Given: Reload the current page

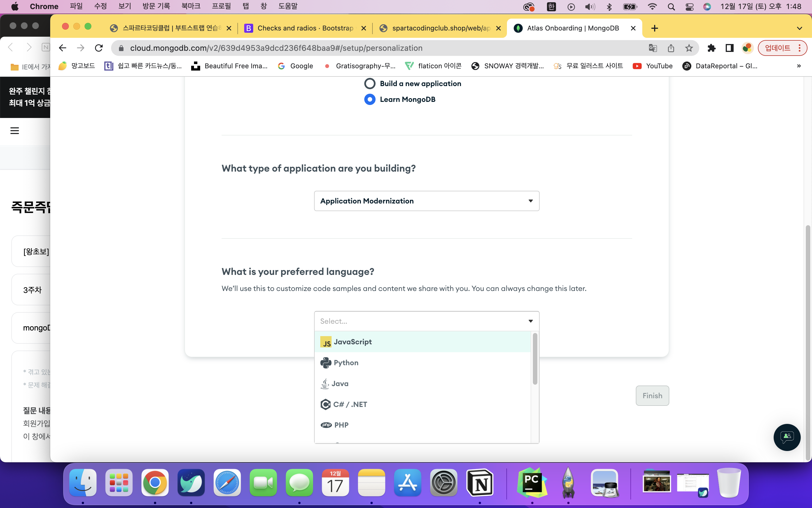Looking at the screenshot, I should click(99, 48).
